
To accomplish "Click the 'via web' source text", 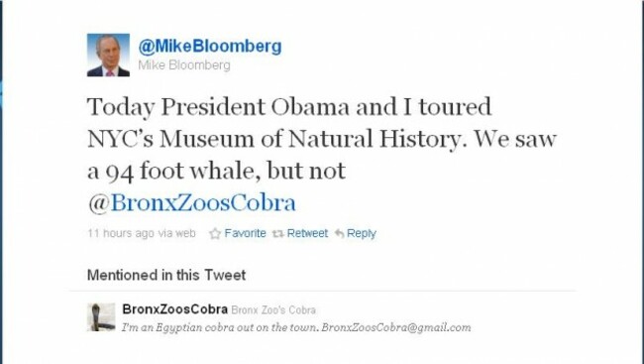I will coord(177,233).
